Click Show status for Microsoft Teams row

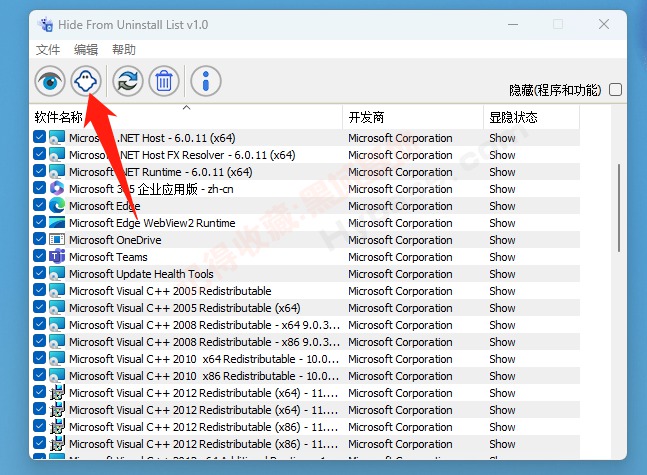click(x=502, y=257)
